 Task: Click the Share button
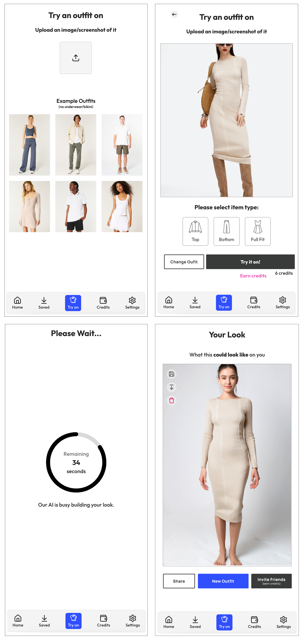(179, 581)
